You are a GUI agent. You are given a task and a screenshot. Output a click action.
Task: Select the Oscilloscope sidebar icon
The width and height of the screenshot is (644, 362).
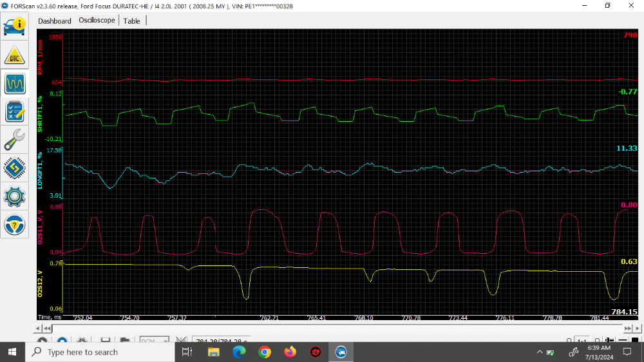pyautogui.click(x=15, y=83)
